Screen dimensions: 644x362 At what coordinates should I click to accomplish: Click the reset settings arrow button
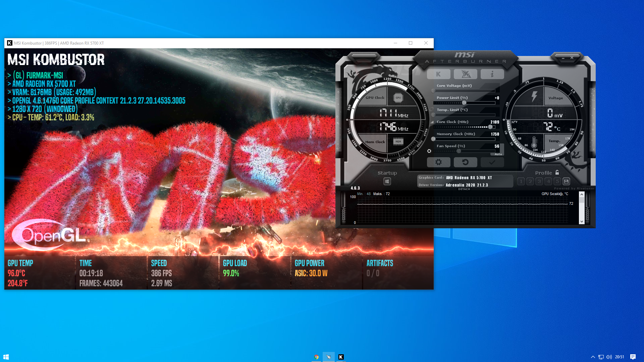(465, 162)
